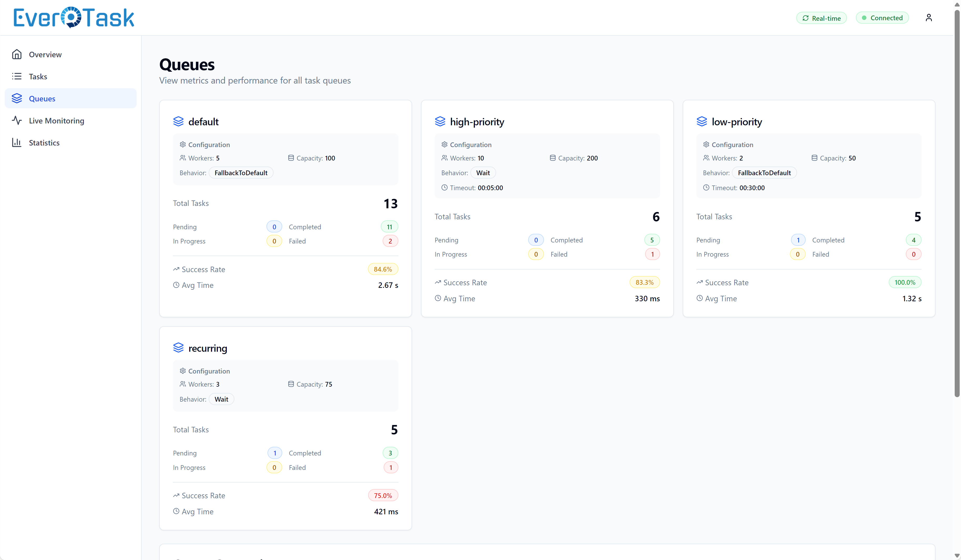Click the 75.0% success rate badge
This screenshot has width=961, height=560.
pyautogui.click(x=383, y=495)
